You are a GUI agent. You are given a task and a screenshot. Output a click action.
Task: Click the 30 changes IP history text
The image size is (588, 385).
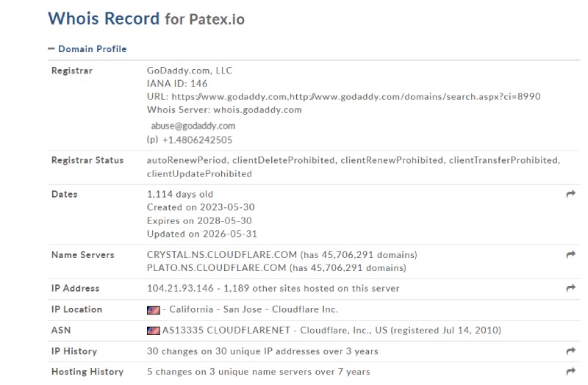[262, 351]
